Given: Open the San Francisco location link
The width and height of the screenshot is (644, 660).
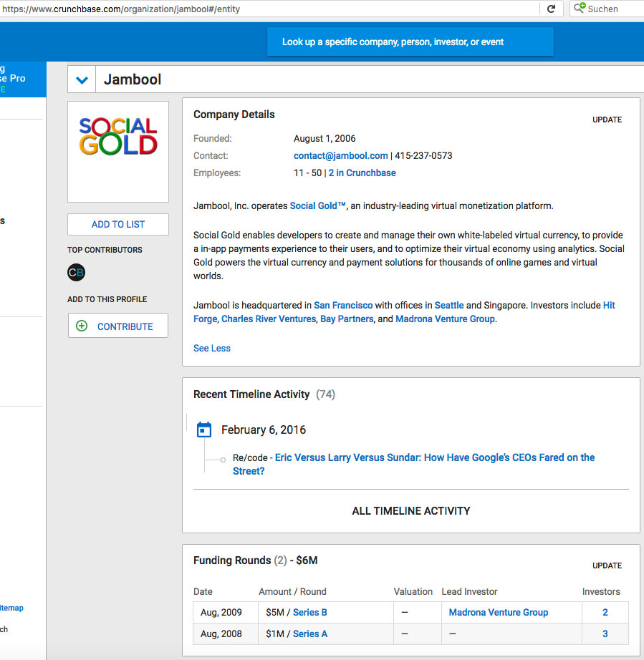Looking at the screenshot, I should pos(343,305).
